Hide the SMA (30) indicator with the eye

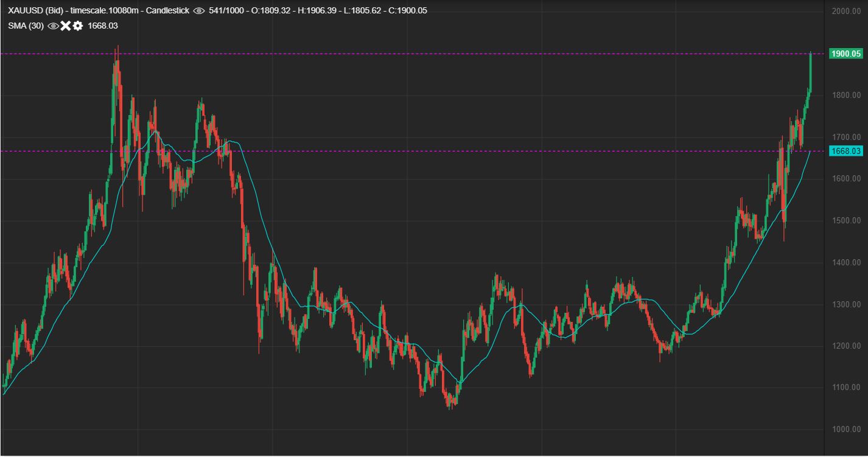coord(53,26)
